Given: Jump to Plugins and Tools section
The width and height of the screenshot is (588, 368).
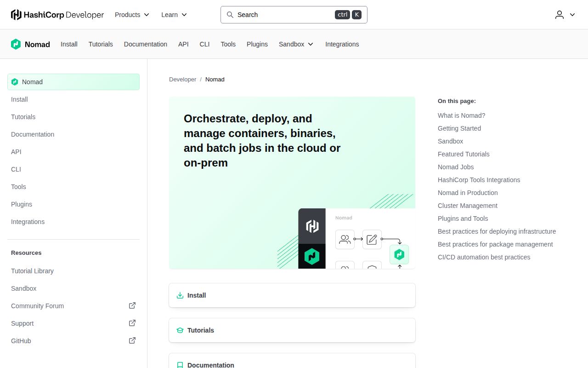Looking at the screenshot, I should coord(463,218).
